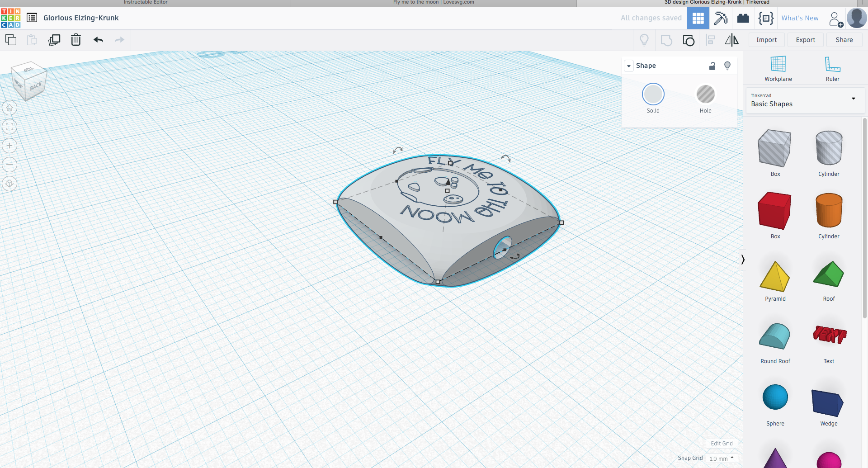
Task: Select the Ruler tool
Action: (x=832, y=69)
